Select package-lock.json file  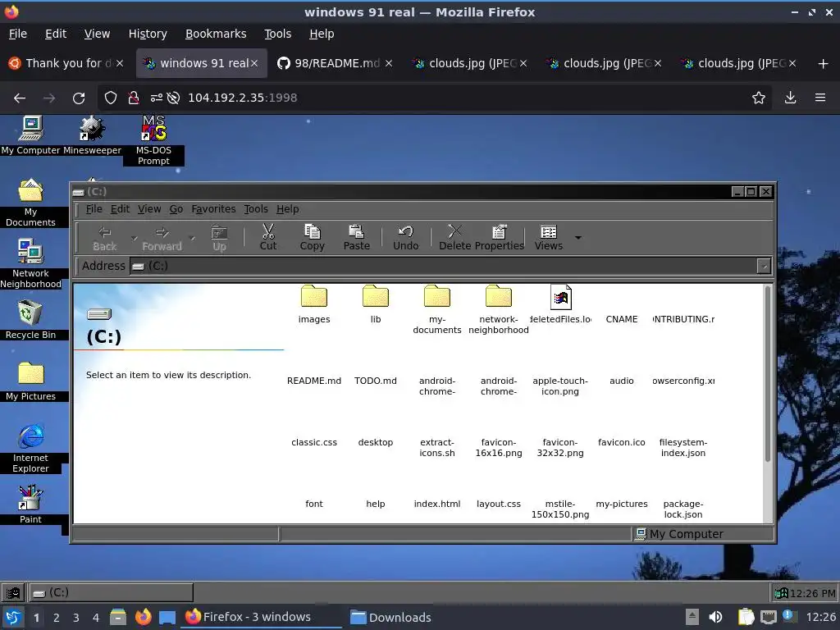683,509
